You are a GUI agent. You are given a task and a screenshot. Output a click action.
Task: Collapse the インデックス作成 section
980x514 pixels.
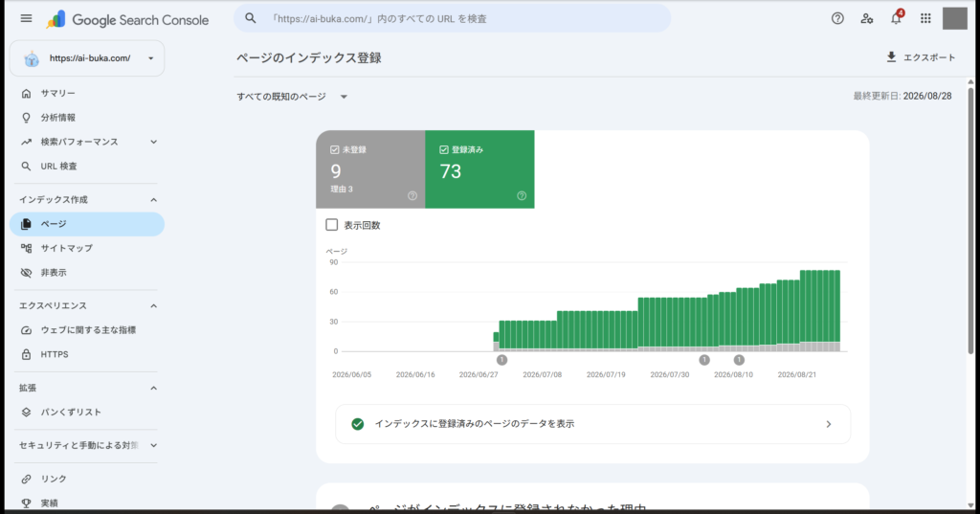pyautogui.click(x=154, y=199)
